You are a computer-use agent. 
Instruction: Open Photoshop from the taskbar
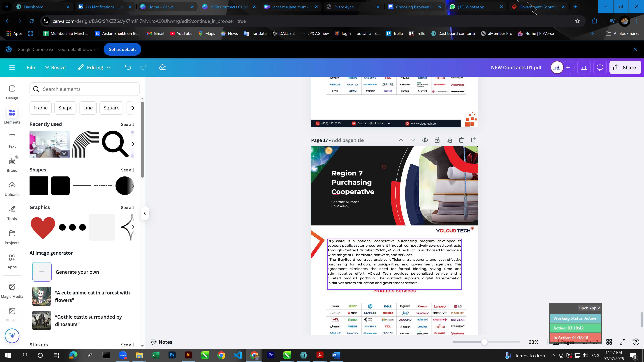(172, 355)
